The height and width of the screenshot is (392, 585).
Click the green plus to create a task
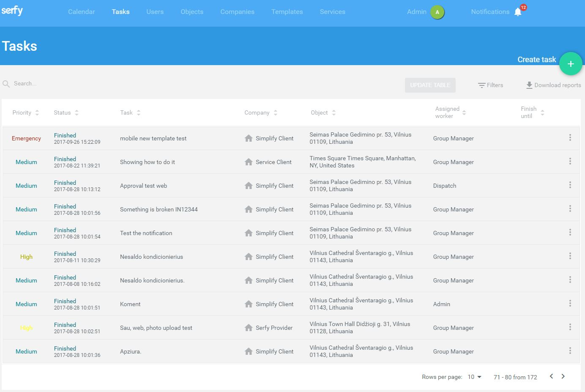(571, 63)
